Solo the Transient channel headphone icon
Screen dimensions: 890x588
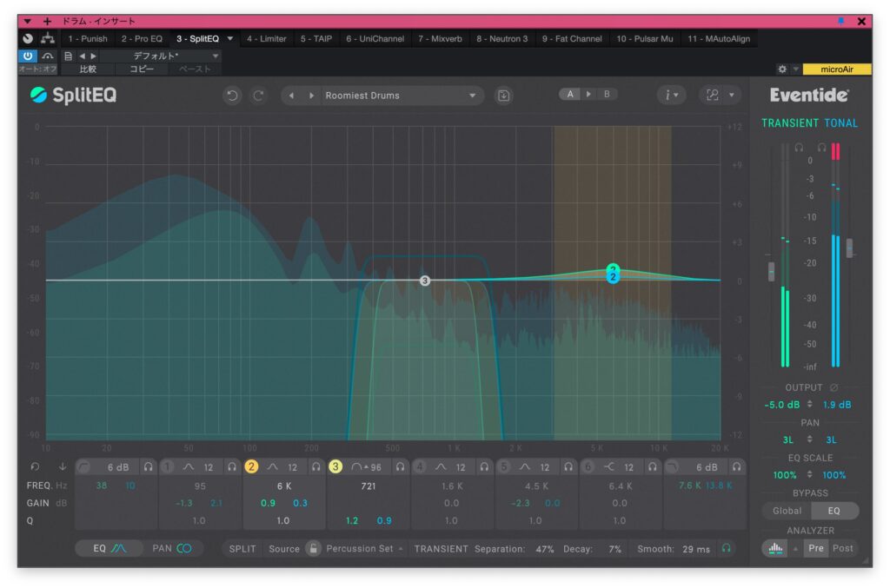tap(798, 148)
